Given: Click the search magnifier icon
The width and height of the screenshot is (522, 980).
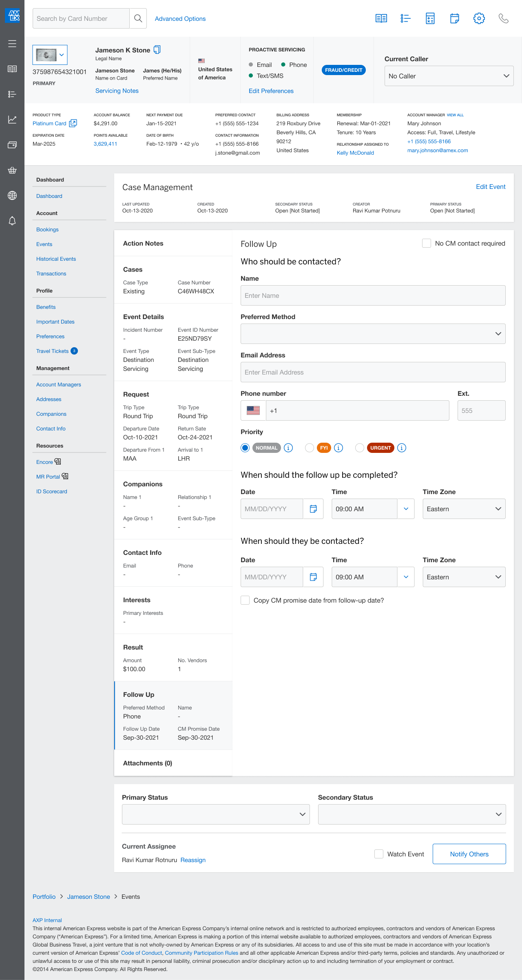Looking at the screenshot, I should (x=138, y=18).
